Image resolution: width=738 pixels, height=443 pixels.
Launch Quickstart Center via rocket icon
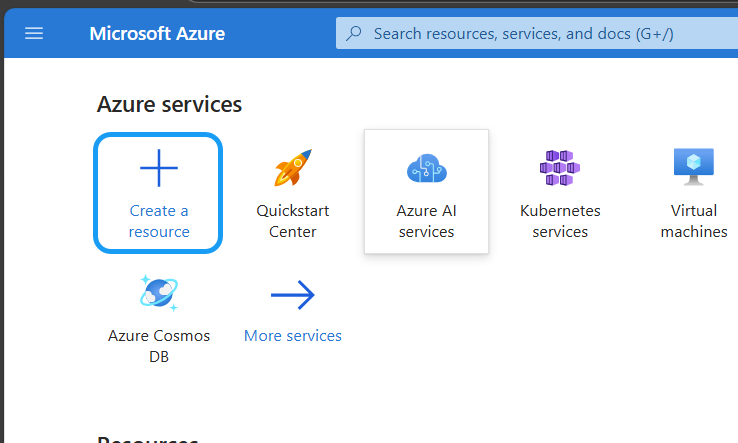tap(293, 168)
